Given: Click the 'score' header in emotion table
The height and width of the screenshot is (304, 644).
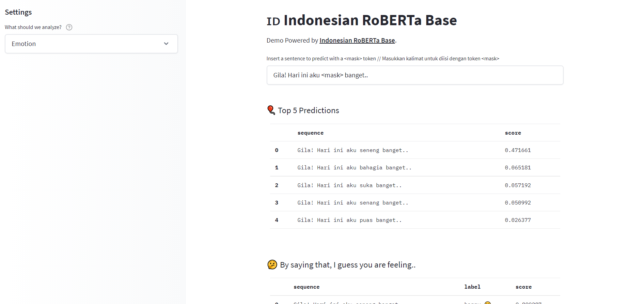Looking at the screenshot, I should coord(523,287).
